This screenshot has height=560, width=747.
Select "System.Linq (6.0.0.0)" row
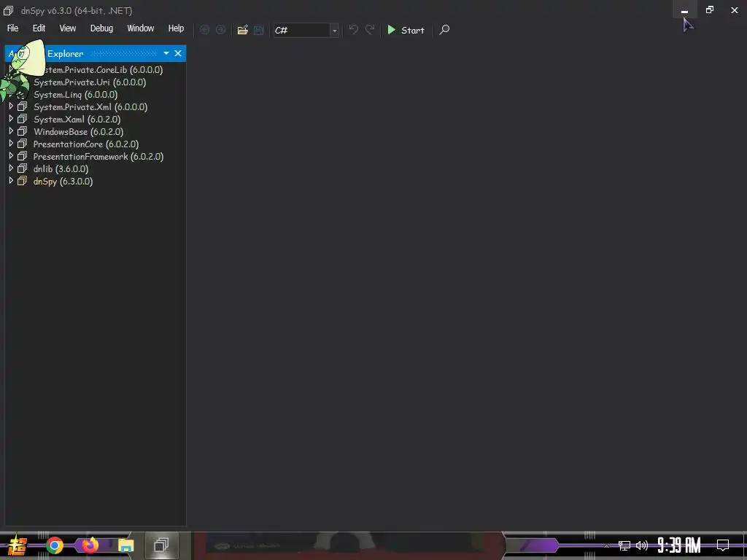pos(75,95)
